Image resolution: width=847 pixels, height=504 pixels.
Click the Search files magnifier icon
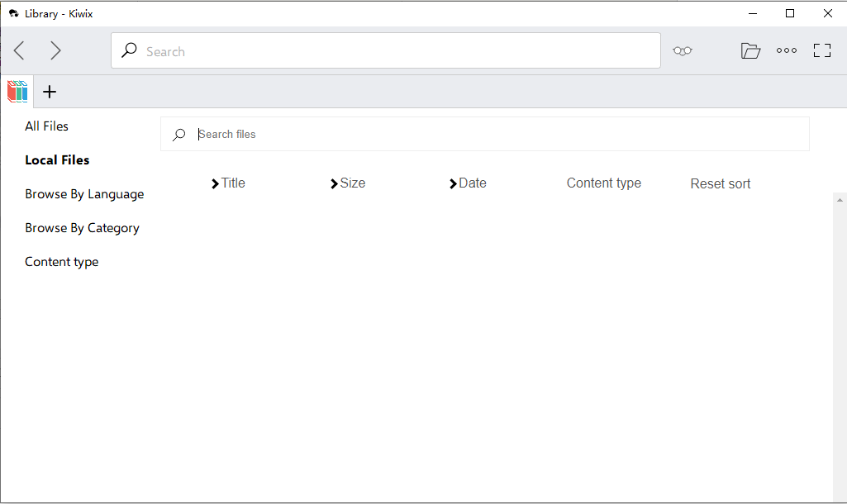pyautogui.click(x=178, y=135)
